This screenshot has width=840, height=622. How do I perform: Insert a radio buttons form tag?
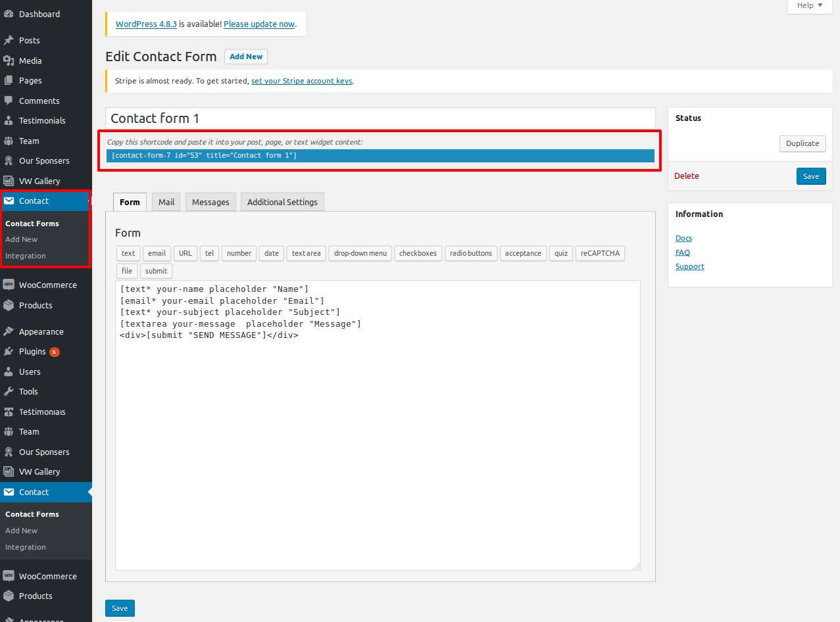[470, 253]
